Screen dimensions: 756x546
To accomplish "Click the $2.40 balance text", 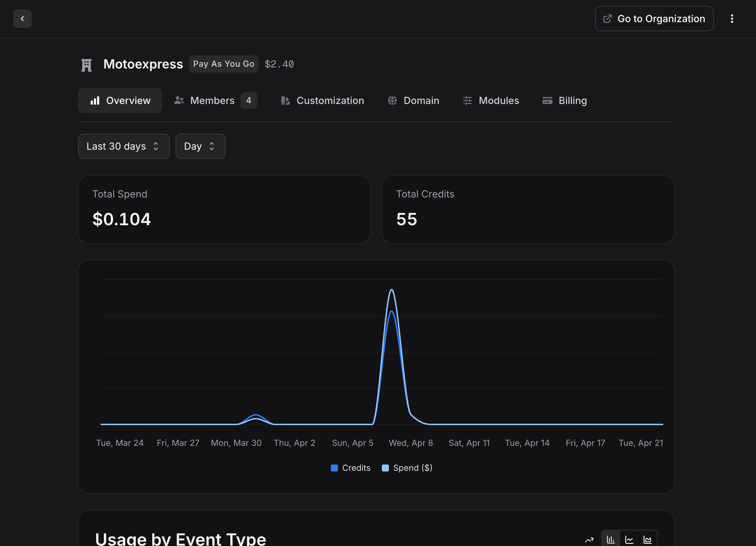I will tap(279, 64).
